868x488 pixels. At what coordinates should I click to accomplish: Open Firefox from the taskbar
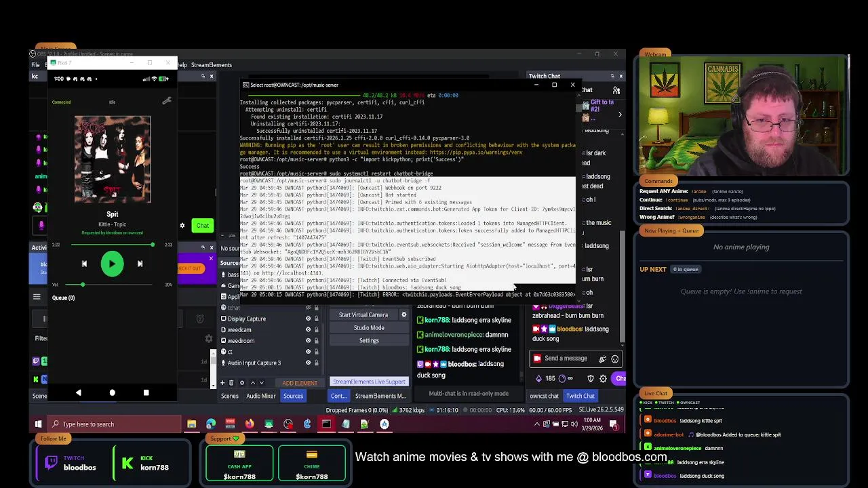250,424
